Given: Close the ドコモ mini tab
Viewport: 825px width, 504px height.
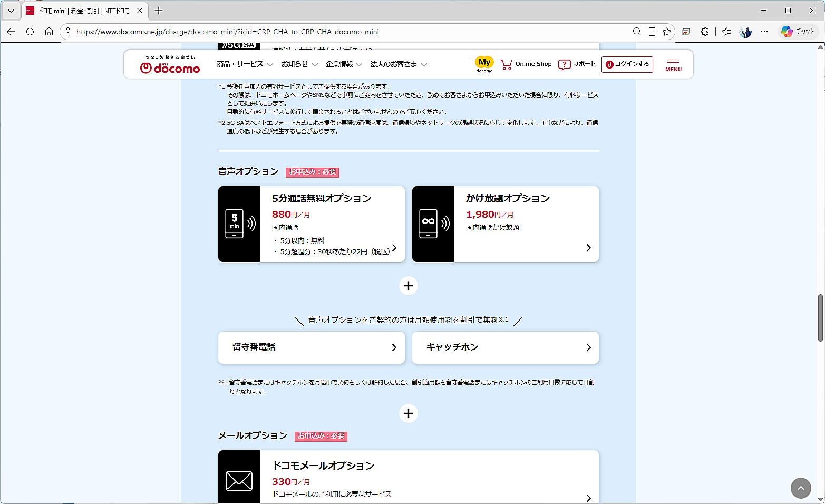Looking at the screenshot, I should pyautogui.click(x=140, y=11).
